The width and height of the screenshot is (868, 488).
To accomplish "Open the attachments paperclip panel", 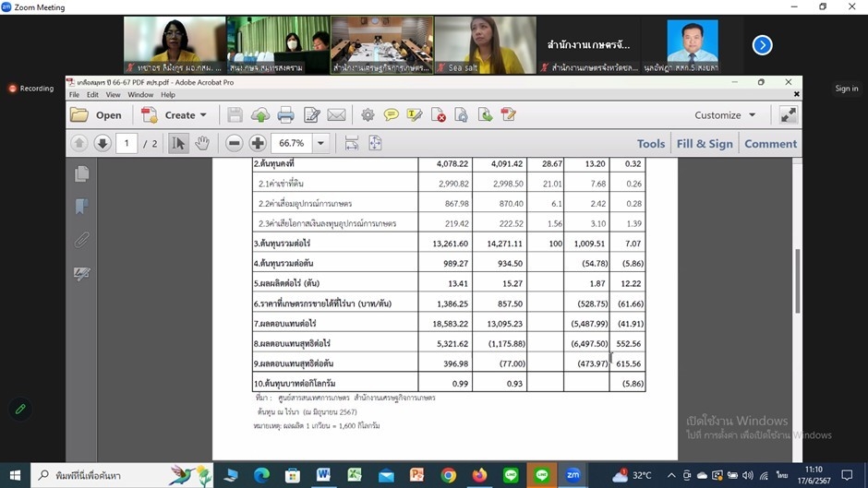I will pyautogui.click(x=81, y=240).
